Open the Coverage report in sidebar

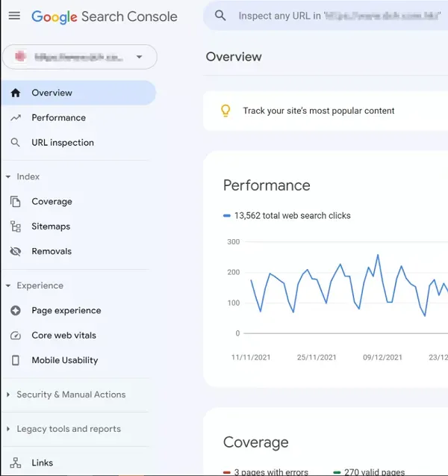[52, 202]
